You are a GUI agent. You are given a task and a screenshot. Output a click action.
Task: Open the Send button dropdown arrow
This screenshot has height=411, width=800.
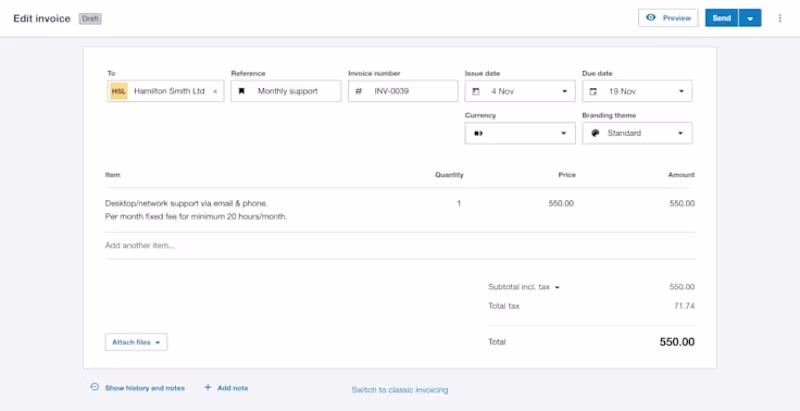point(750,18)
